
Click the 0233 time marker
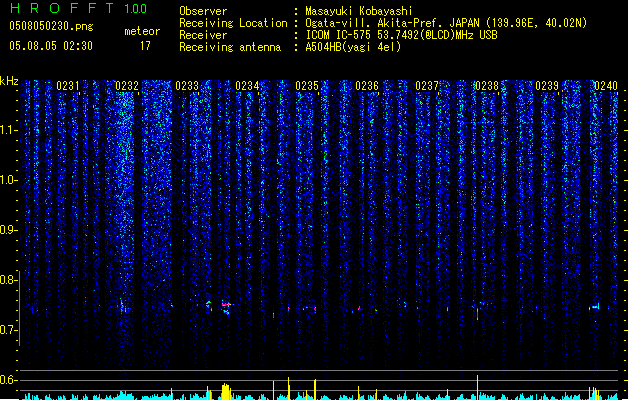187,86
